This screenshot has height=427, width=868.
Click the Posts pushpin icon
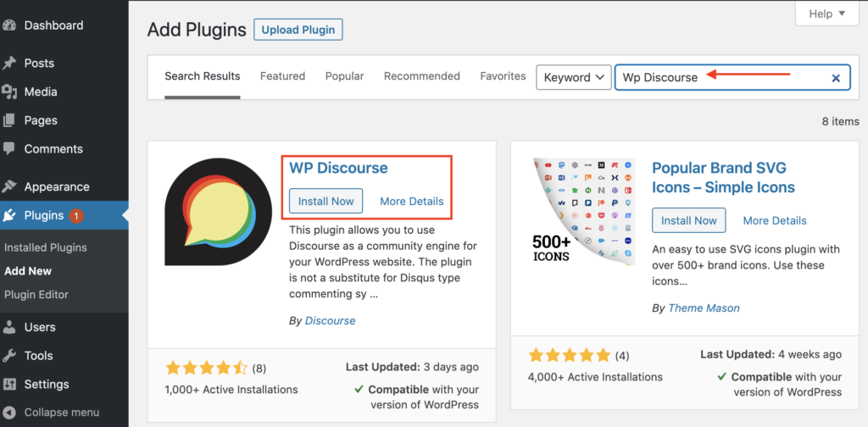(x=8, y=63)
